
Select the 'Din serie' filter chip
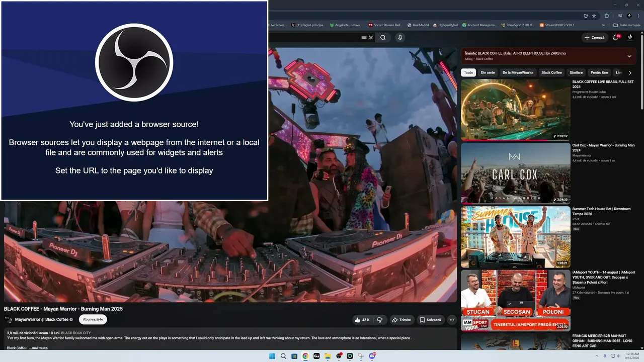click(x=488, y=73)
